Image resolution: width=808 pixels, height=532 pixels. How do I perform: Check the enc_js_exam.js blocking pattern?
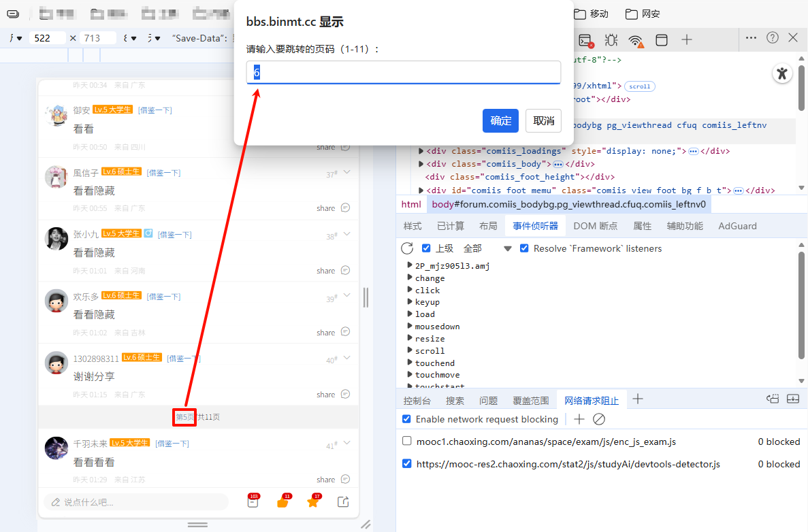(x=407, y=442)
